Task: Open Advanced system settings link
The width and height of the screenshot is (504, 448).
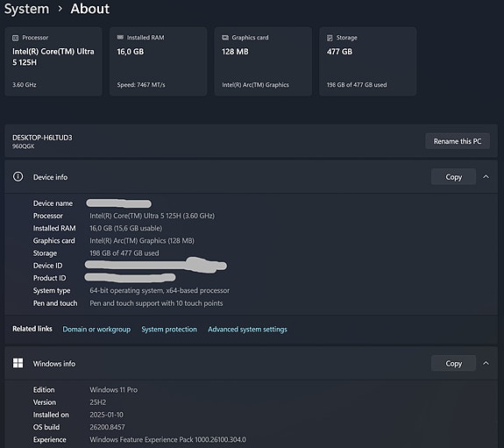Action: 247,330
